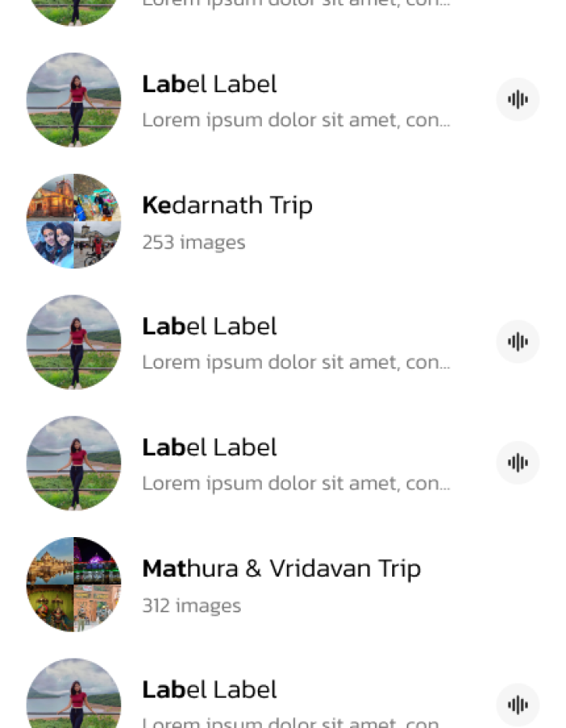Open the Kedarnath Trip album
566x728 pixels.
click(227, 205)
